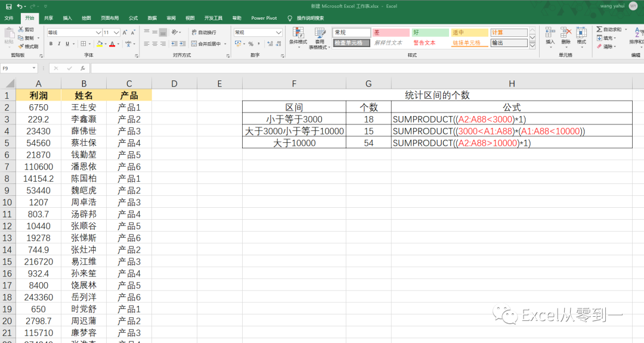Open the wang yahui account avatar
The image size is (644, 343).
click(633, 6)
